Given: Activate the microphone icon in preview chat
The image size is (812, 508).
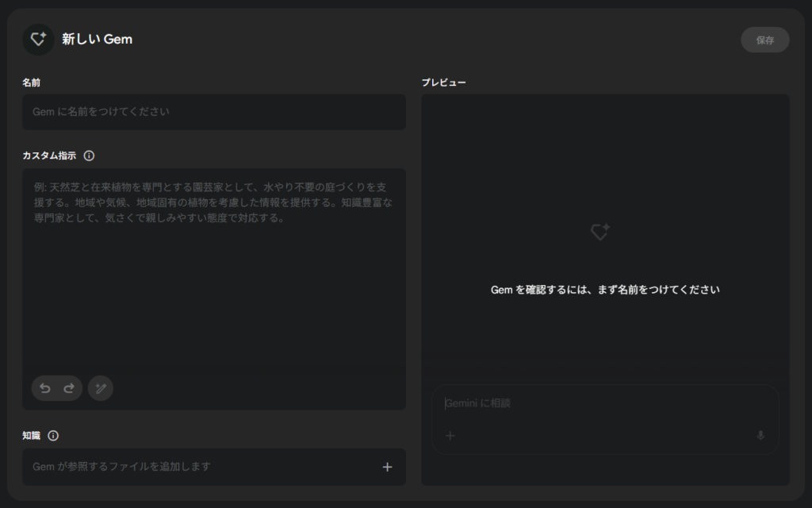Looking at the screenshot, I should [x=760, y=436].
